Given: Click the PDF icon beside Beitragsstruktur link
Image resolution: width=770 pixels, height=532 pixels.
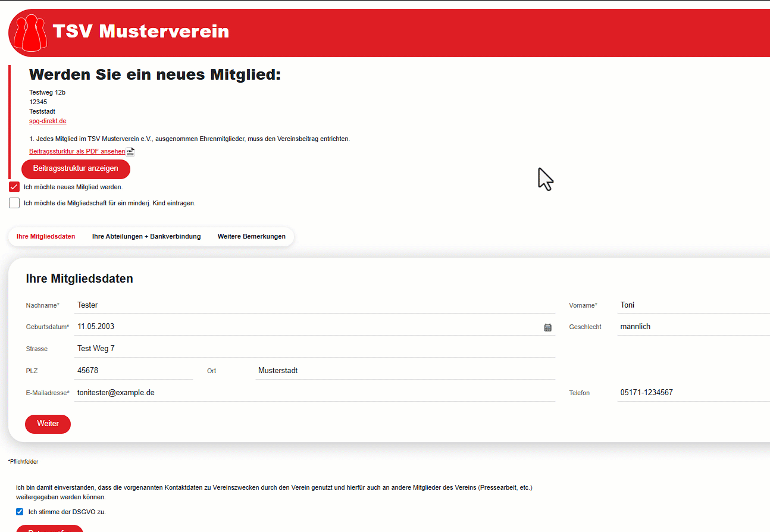Looking at the screenshot, I should [130, 152].
